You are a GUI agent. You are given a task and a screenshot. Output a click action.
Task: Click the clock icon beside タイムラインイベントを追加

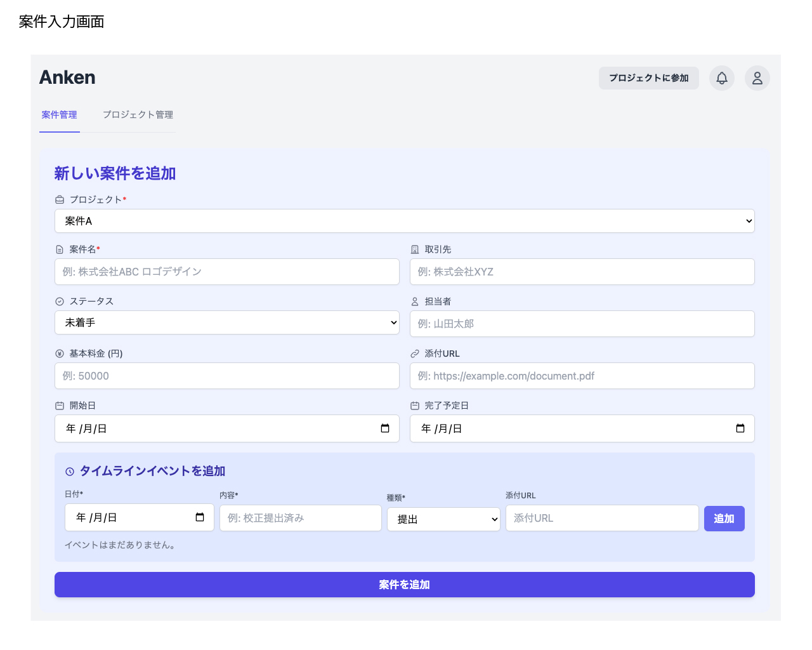[70, 472]
